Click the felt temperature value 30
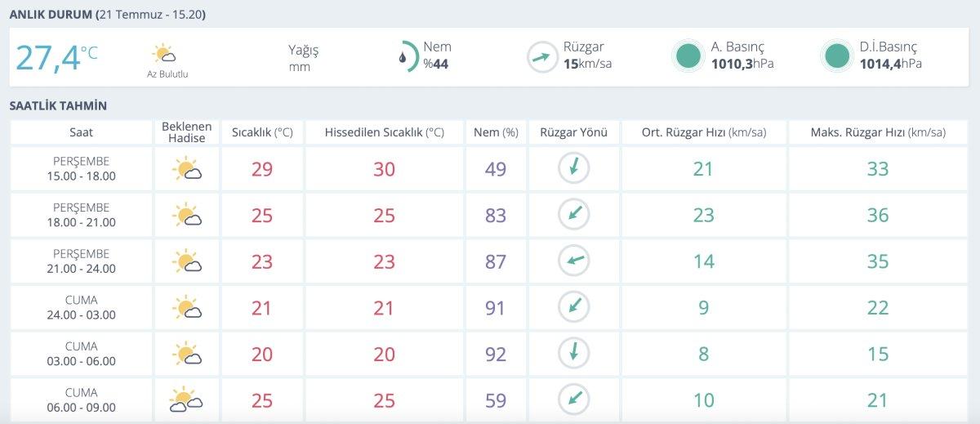 (x=384, y=169)
